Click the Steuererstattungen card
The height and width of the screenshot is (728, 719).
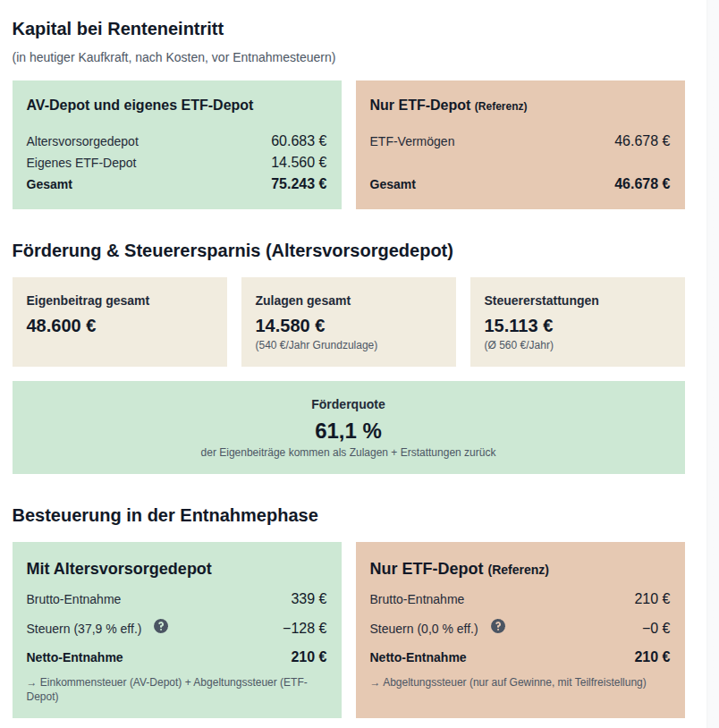(x=578, y=322)
